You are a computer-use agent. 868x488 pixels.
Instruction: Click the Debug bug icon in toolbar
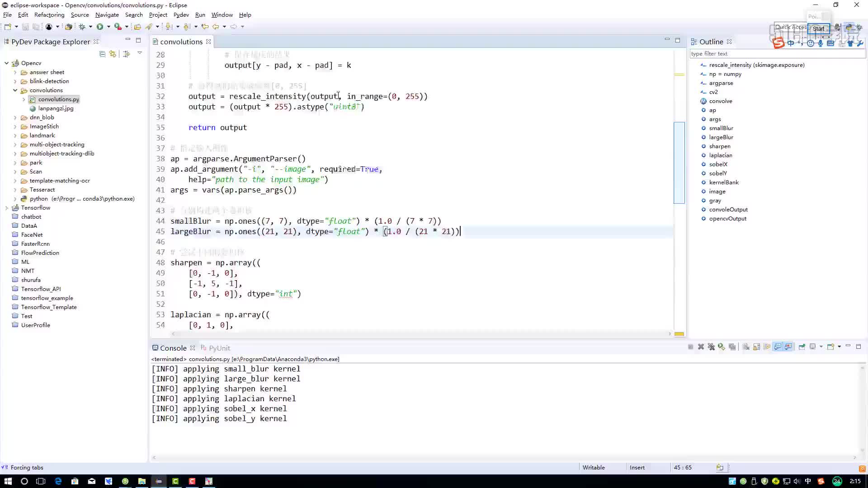click(82, 27)
